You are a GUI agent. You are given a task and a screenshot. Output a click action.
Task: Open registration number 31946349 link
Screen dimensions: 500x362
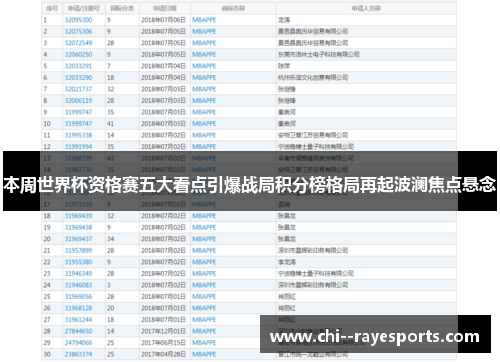coord(78,274)
